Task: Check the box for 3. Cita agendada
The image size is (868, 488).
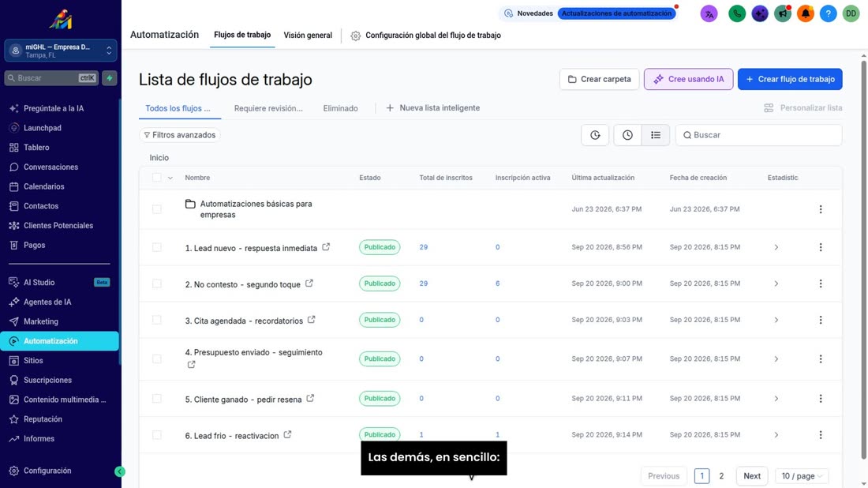Action: coord(157,320)
